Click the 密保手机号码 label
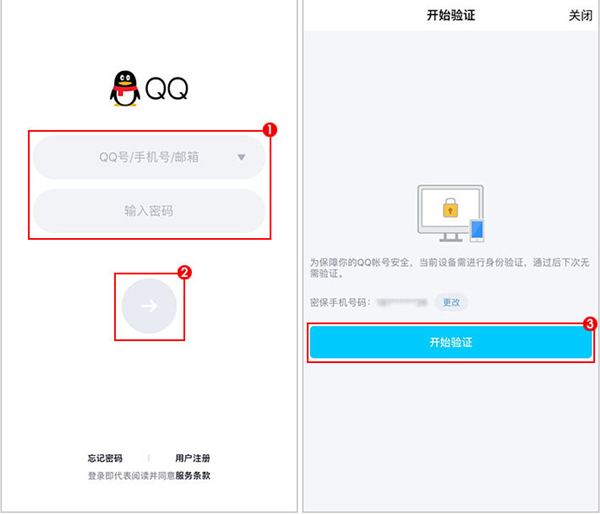Screen dimensions: 600x514 tap(340, 303)
